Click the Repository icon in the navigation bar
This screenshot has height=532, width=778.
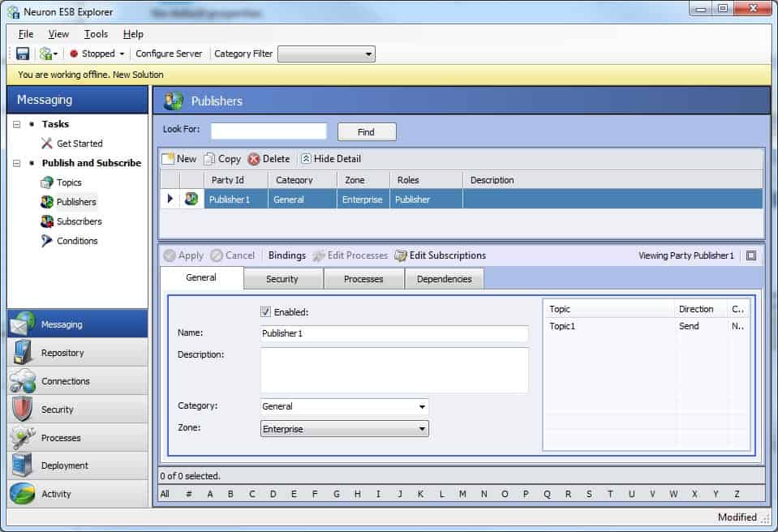pos(23,352)
